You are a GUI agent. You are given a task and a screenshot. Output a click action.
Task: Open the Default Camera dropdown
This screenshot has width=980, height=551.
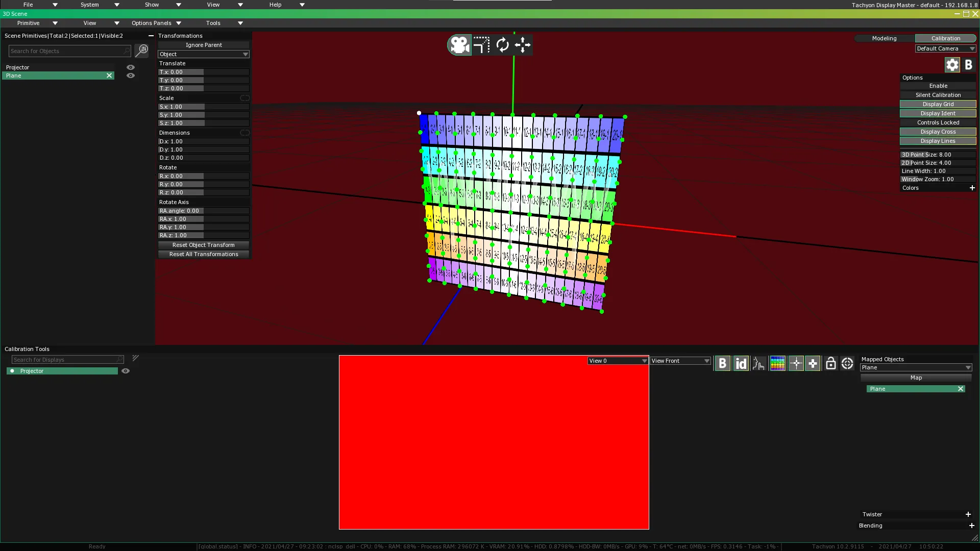(945, 48)
